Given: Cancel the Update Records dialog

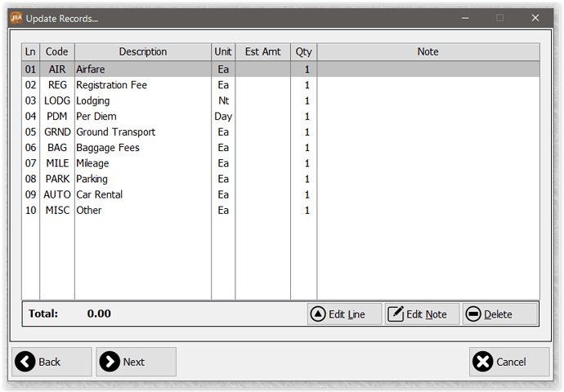Looking at the screenshot, I should click(509, 362).
